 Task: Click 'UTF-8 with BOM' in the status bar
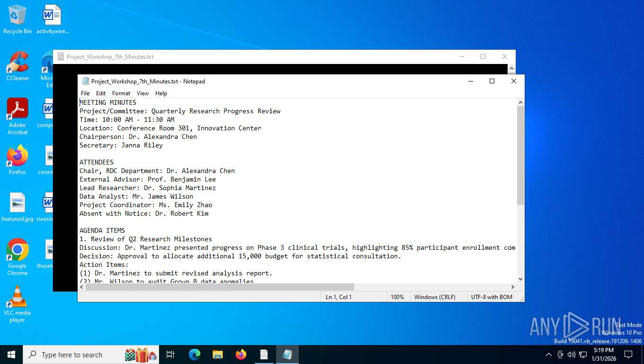point(492,297)
